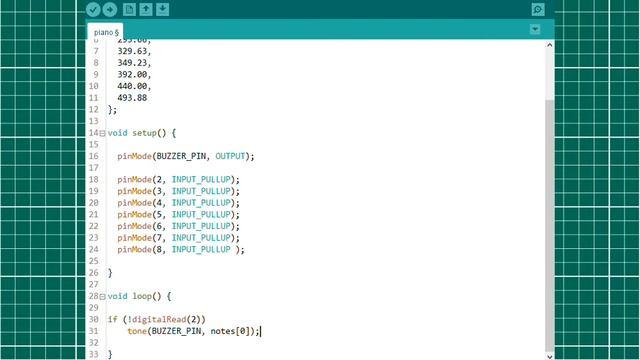The image size is (640, 360).
Task: Click the value 349.23 on line 8
Action: [x=132, y=63]
